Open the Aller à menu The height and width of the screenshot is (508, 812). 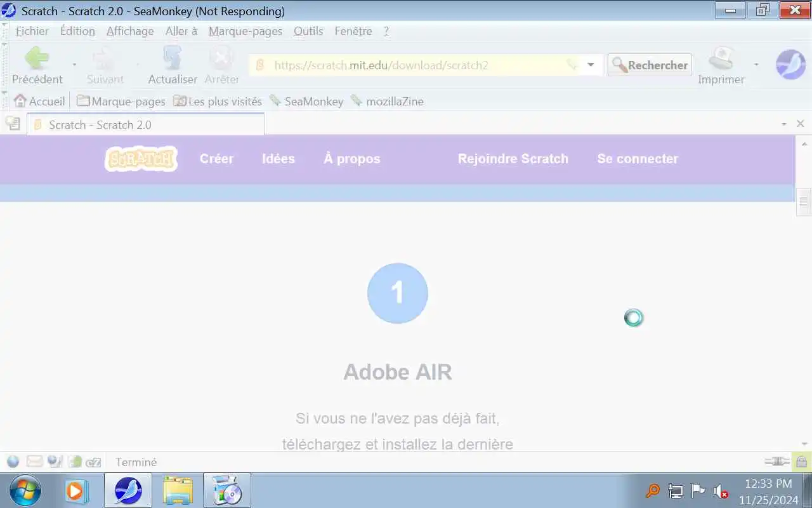[181, 31]
